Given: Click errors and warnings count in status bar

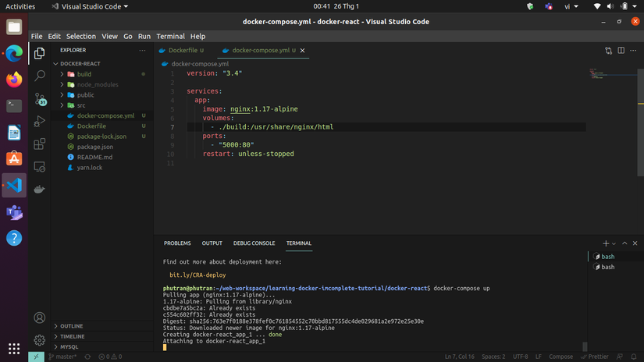Looking at the screenshot, I should point(110,357).
